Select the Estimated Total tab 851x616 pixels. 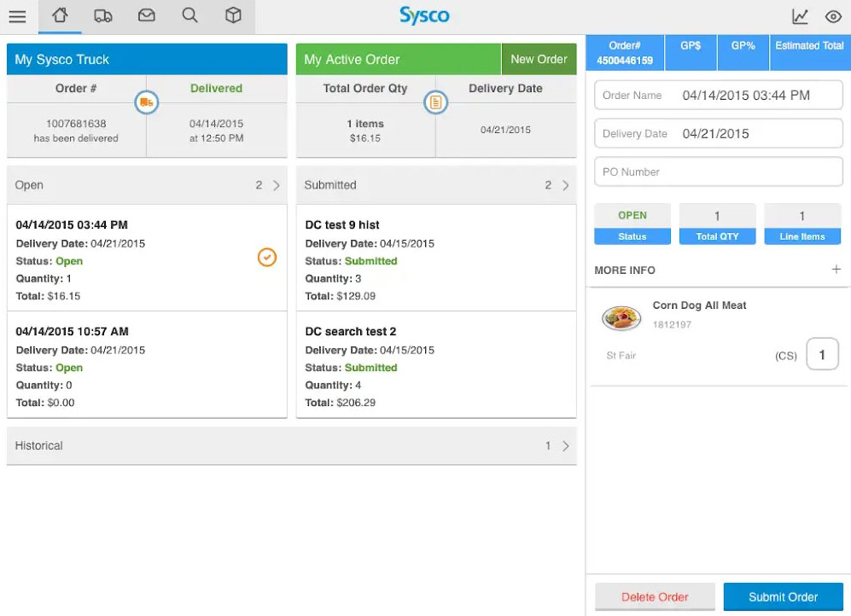[x=810, y=53]
